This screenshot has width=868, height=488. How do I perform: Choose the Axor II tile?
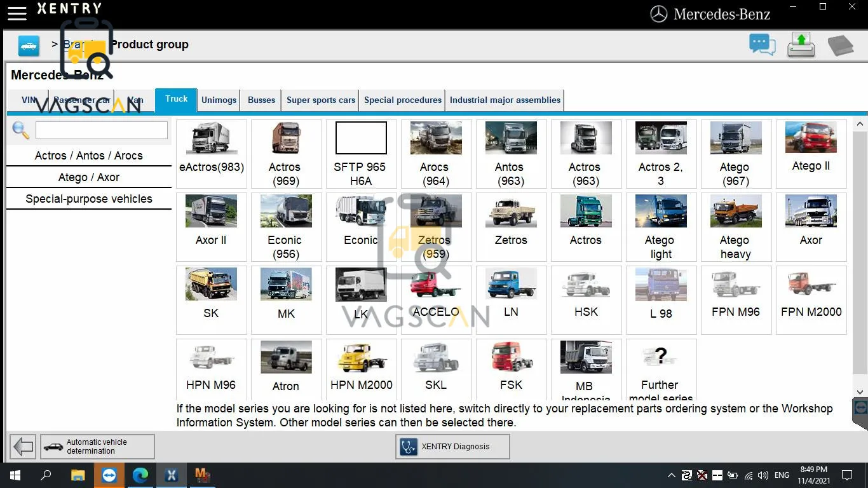point(212,227)
